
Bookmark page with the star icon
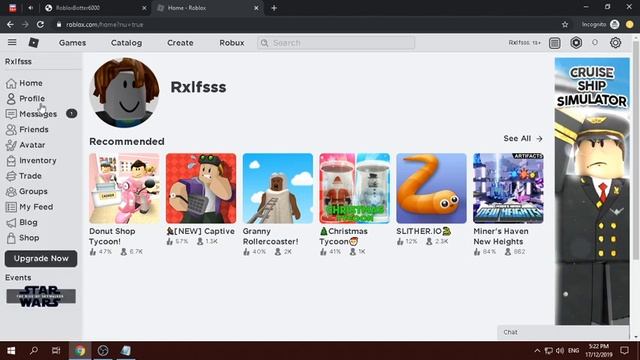[x=565, y=24]
